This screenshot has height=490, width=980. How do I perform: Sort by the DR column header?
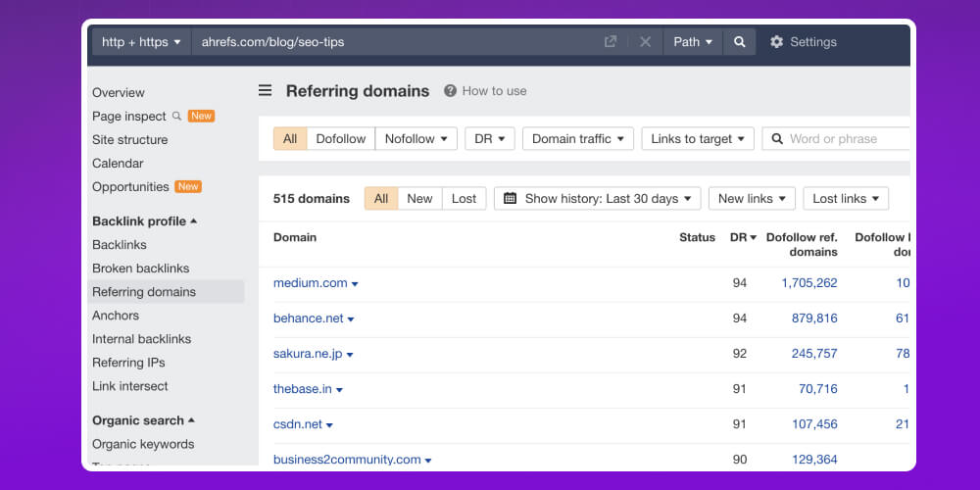pyautogui.click(x=743, y=237)
